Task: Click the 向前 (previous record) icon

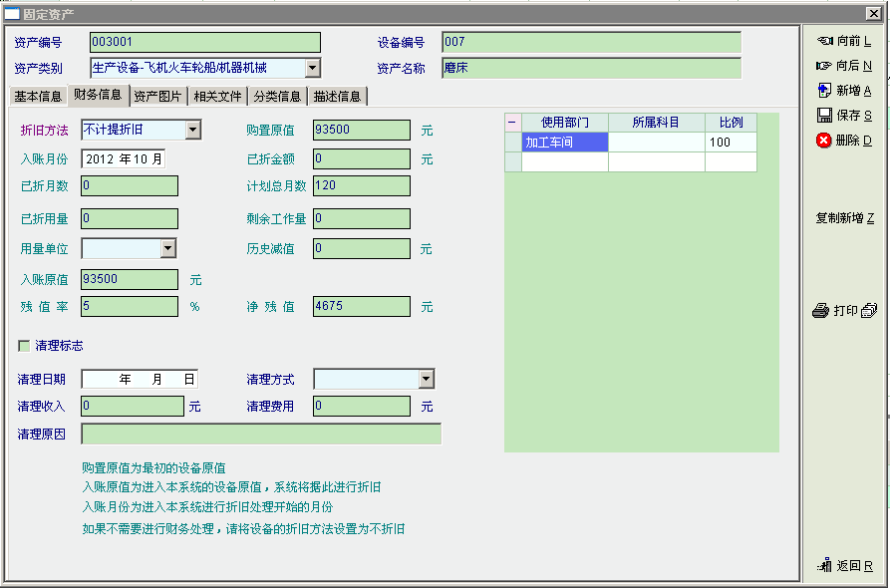Action: click(x=825, y=41)
